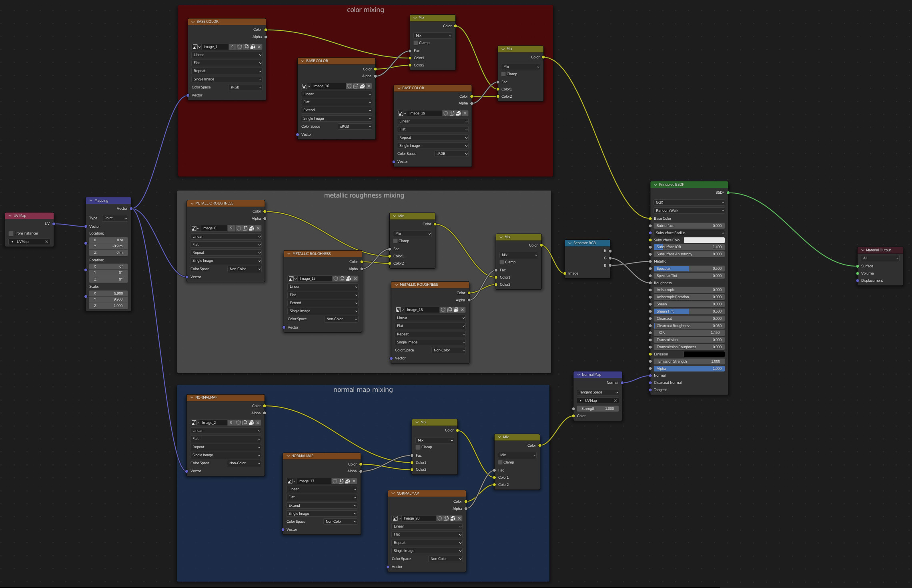Viewport: 912px width, 588px height.
Task: Browse image datablocks for Image_20
Action: pyautogui.click(x=397, y=518)
